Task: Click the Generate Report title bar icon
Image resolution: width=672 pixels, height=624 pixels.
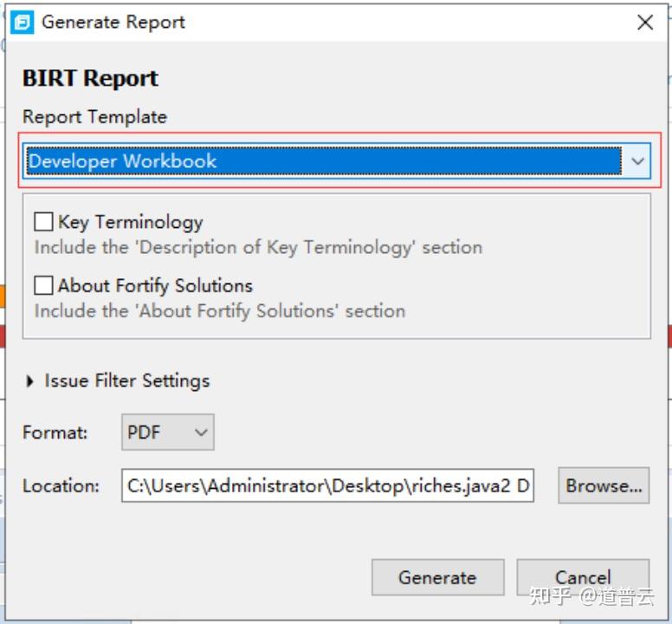Action: (x=22, y=23)
